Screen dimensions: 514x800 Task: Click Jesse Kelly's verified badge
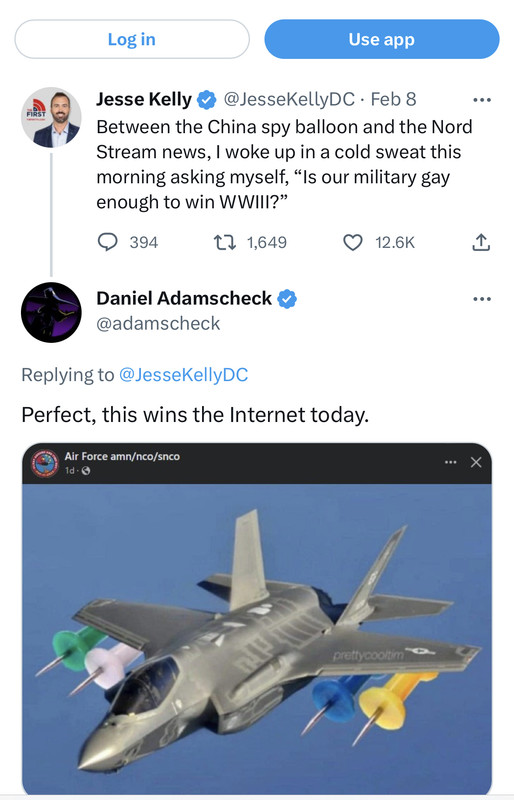(x=207, y=99)
